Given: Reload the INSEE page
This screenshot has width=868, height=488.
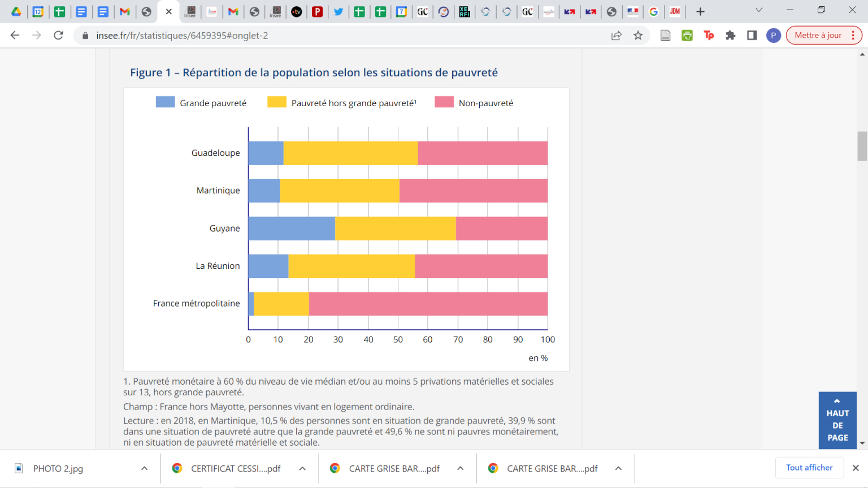Looking at the screenshot, I should pos(58,36).
